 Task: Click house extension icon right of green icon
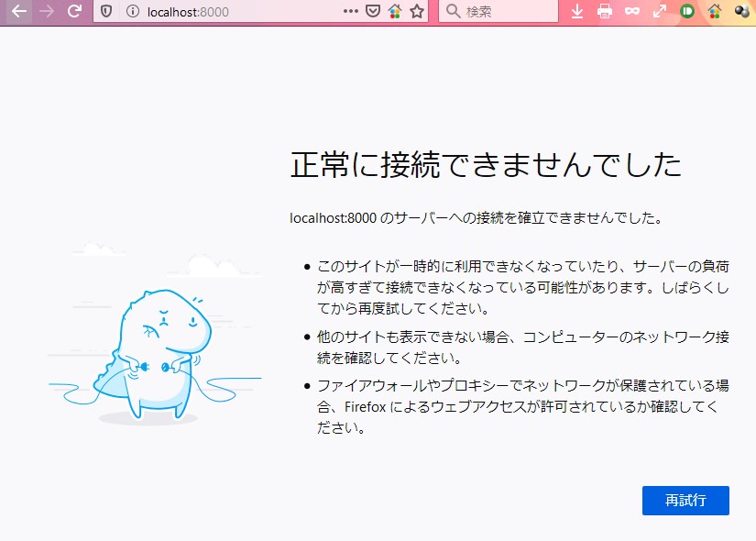coord(715,12)
